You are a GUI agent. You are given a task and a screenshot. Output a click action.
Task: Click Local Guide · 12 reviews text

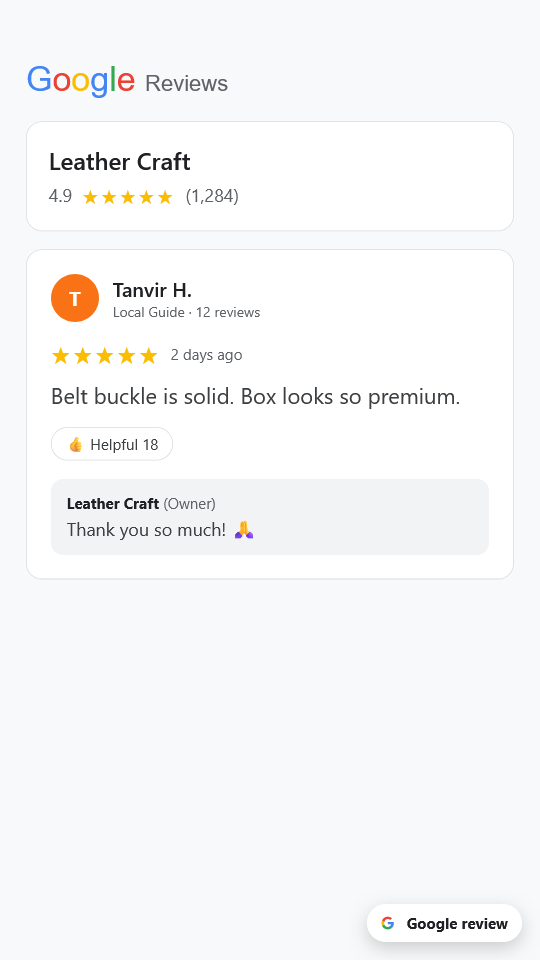click(x=187, y=312)
